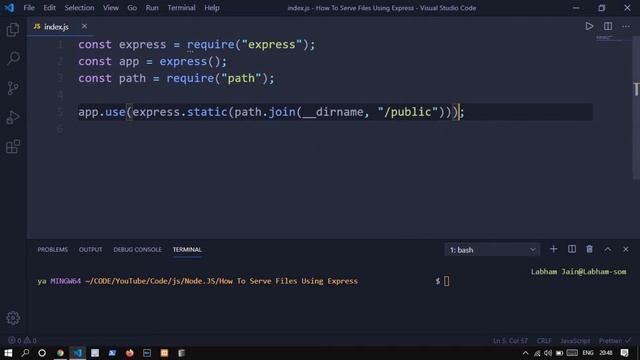The height and width of the screenshot is (360, 640).
Task: Switch to VS Code taskbar icon
Action: [78, 353]
